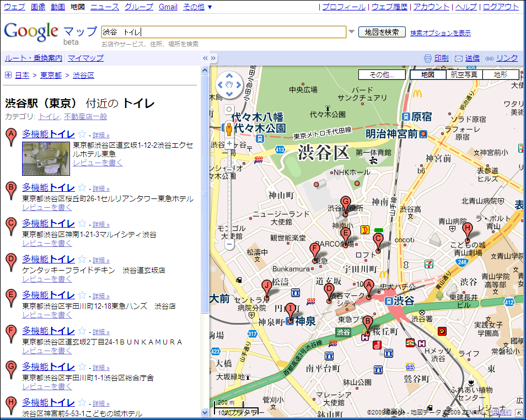Open the その他... map layers button
This screenshot has width=526, height=420.
point(382,74)
